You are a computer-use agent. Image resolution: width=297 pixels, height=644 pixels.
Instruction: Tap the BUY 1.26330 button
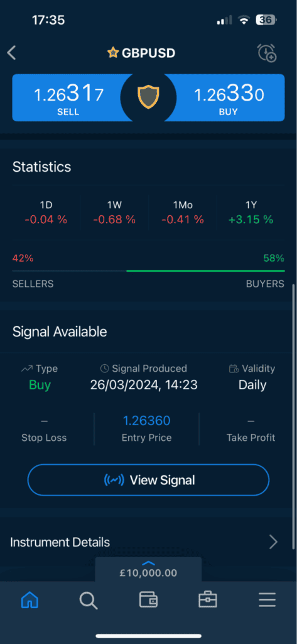point(229,97)
